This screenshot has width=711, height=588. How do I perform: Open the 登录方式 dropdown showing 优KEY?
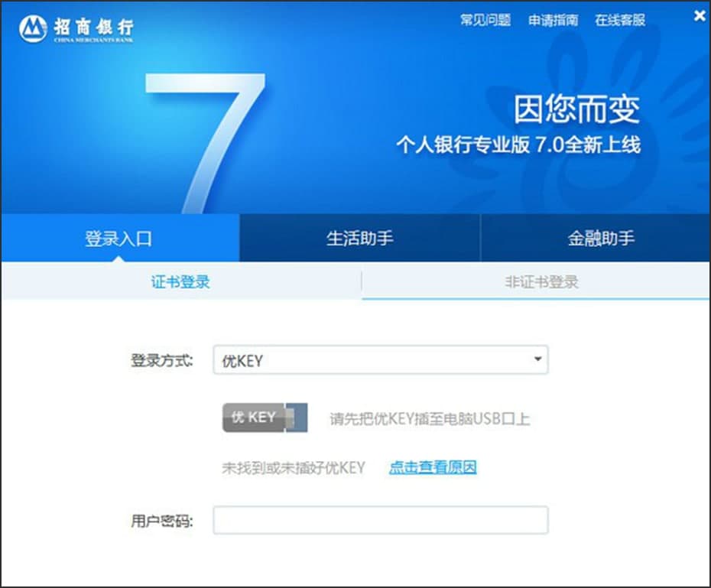pyautogui.click(x=381, y=360)
